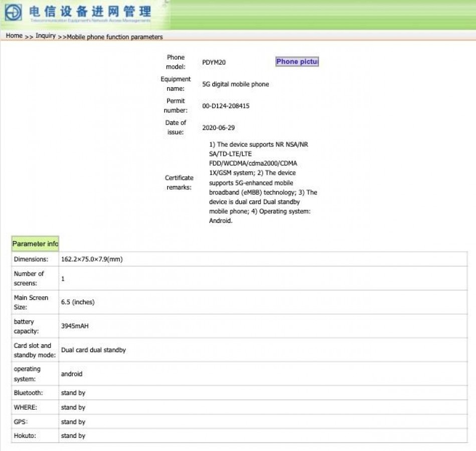This screenshot has width=476, height=451.
Task: Click the Dimensions row label
Action: [x=31, y=259]
